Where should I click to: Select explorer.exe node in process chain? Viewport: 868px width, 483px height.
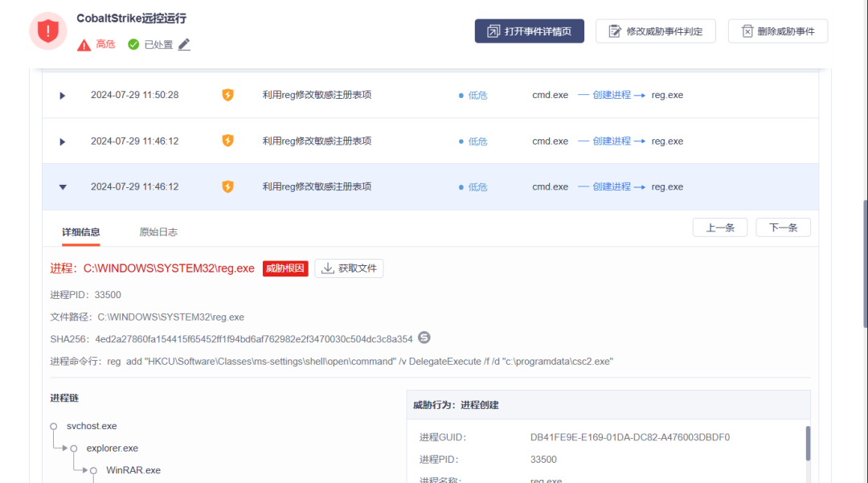pos(113,448)
